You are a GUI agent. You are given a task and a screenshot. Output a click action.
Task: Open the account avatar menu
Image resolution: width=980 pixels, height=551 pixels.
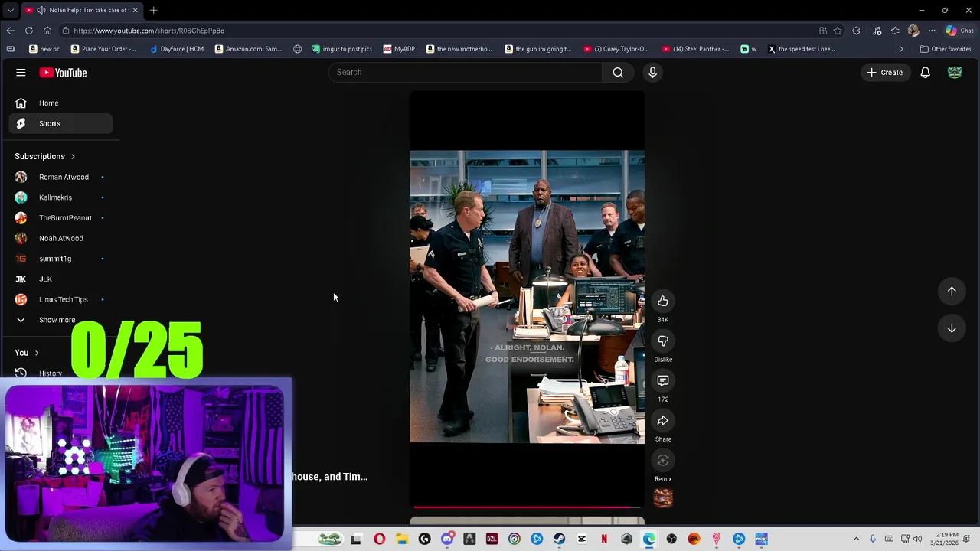pos(955,72)
